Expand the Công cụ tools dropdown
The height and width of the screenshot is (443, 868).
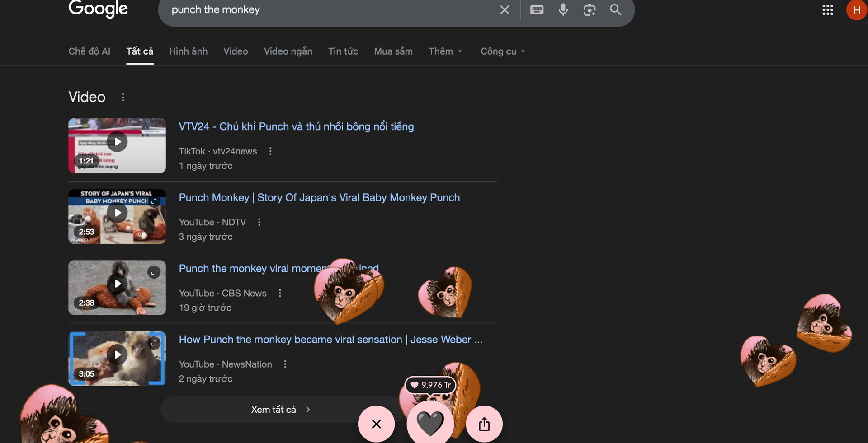pos(503,51)
